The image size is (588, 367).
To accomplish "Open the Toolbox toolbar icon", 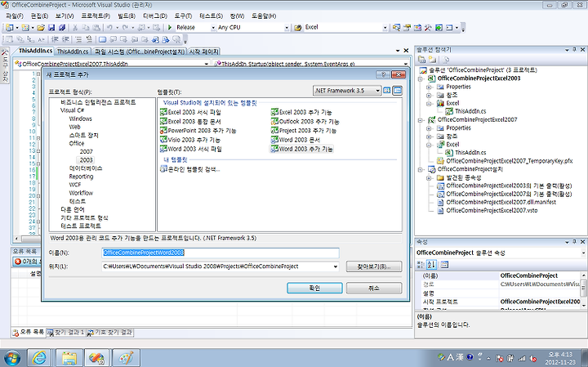I will [428, 28].
